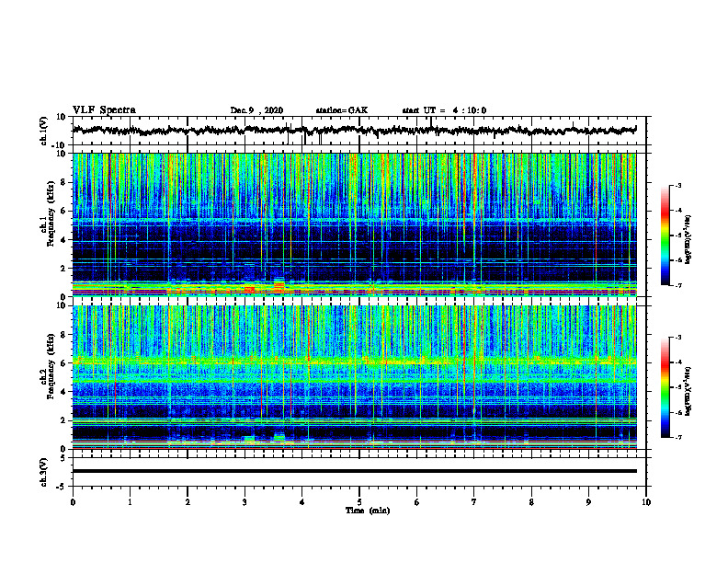Click the ch.2 colorbar gradient scale
Image resolution: width=728 pixels, height=563 pixels.
(665, 387)
